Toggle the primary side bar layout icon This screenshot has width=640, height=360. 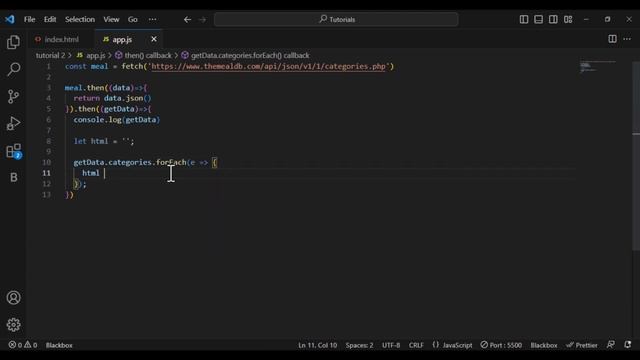click(524, 19)
